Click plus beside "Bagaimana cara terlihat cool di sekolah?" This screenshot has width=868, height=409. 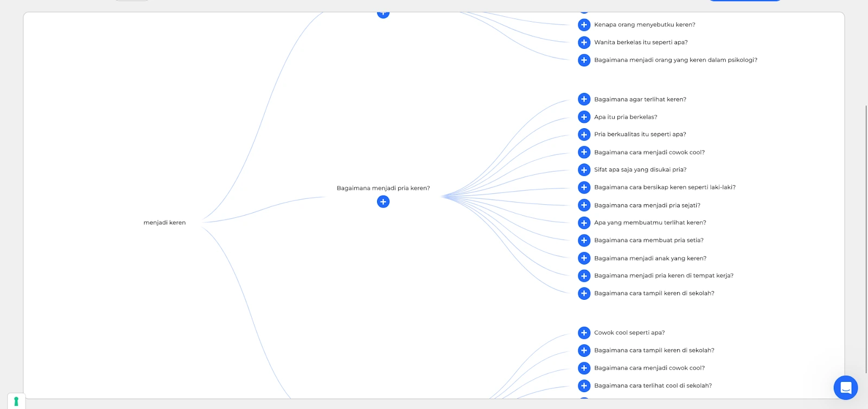point(584,386)
